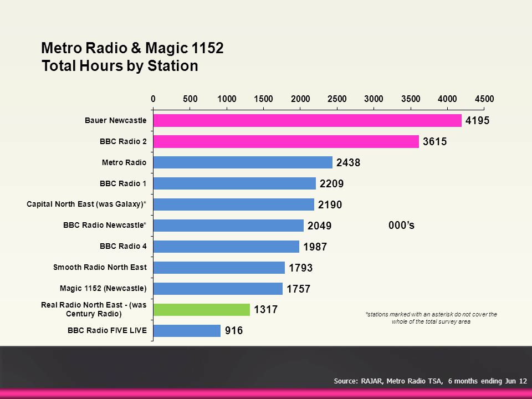Select the subtitle 'Total Hours by Station'
The image size is (532, 399).
tap(120, 66)
